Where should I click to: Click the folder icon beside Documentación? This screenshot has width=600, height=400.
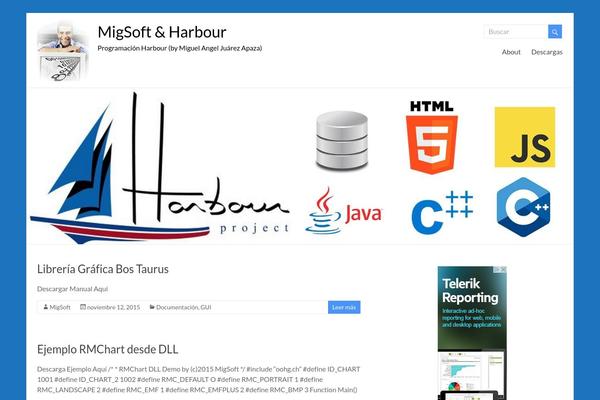(152, 307)
